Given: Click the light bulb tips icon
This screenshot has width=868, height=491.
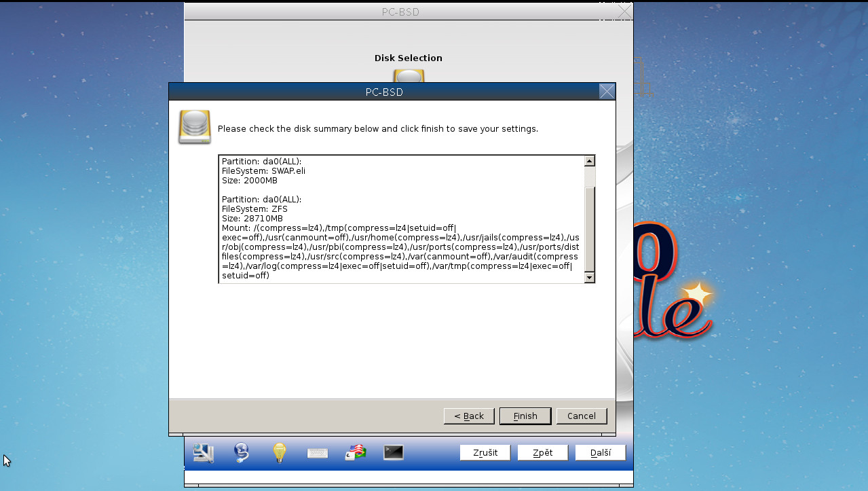Looking at the screenshot, I should pyautogui.click(x=280, y=452).
